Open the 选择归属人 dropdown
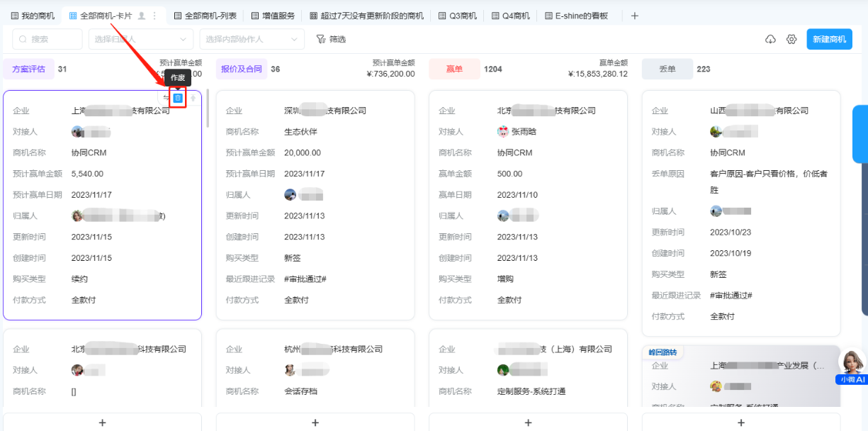The height and width of the screenshot is (431, 868). (141, 39)
